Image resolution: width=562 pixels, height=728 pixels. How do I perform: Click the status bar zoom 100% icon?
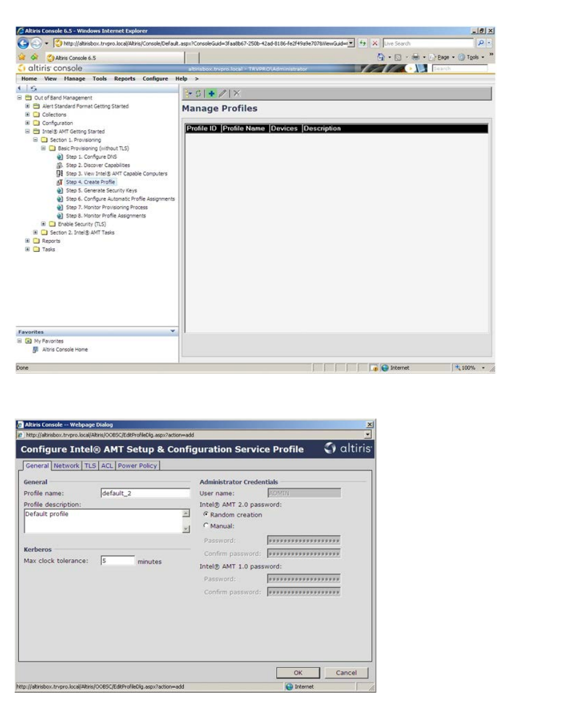[457, 367]
